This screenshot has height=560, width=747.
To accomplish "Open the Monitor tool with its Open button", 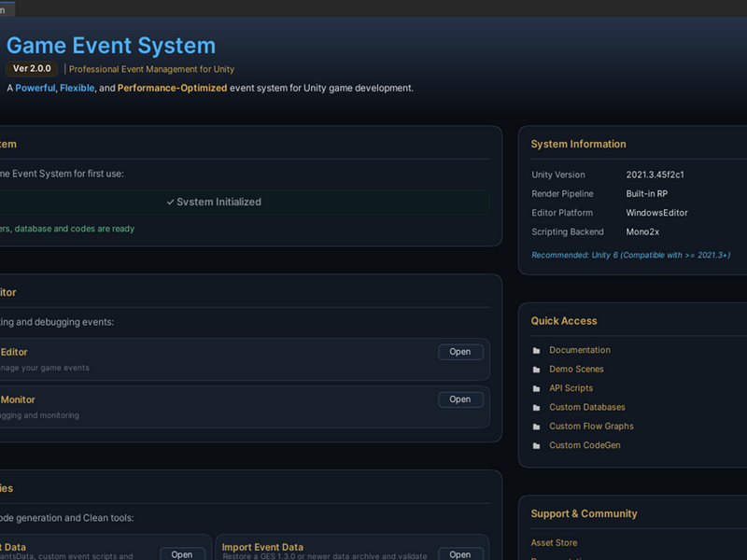I will pos(460,399).
